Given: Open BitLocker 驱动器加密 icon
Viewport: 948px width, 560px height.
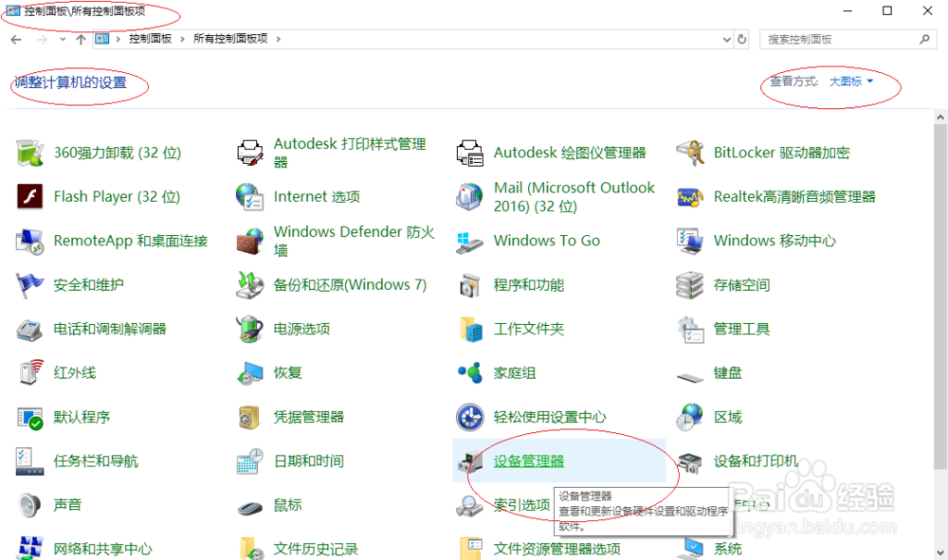Looking at the screenshot, I should coord(690,153).
